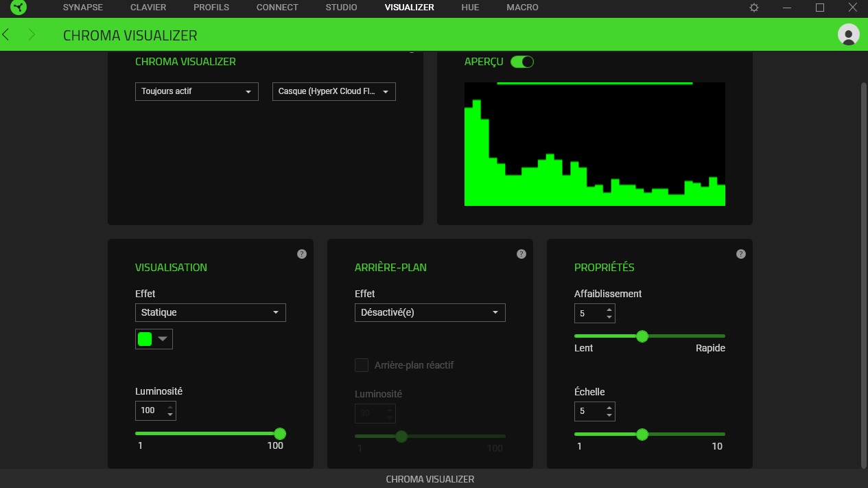Open the Statique effect dropdown
Screen dimensions: 868x488
pyautogui.click(x=210, y=312)
